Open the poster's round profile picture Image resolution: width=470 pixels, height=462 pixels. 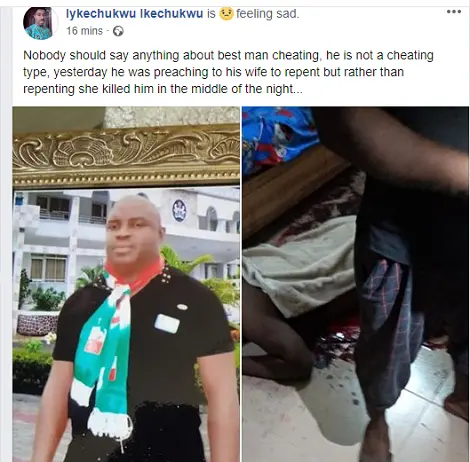(38, 23)
